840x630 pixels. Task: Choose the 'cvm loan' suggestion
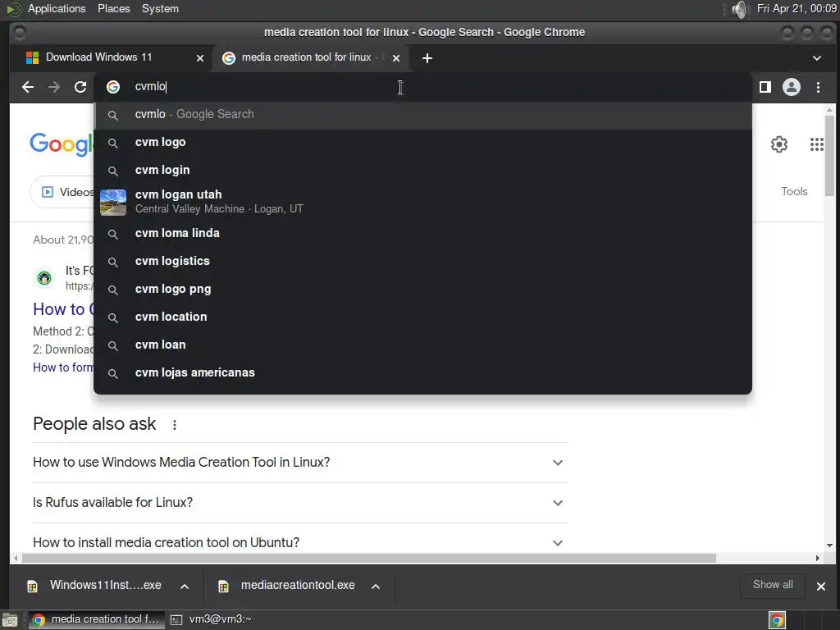point(422,345)
